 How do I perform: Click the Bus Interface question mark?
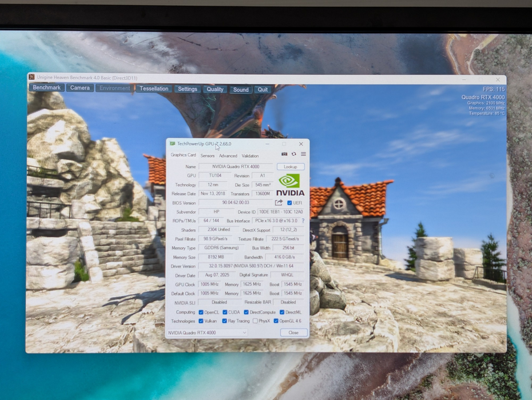coord(303,221)
